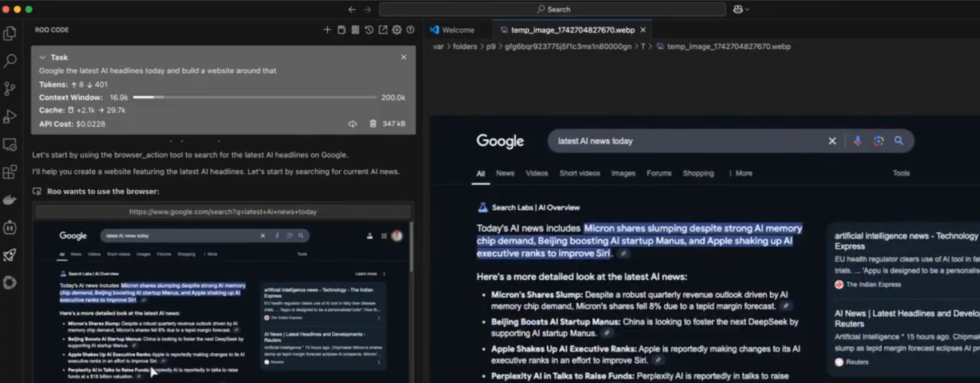
Task: Go back with the left arrow in title bar
Action: click(352, 9)
